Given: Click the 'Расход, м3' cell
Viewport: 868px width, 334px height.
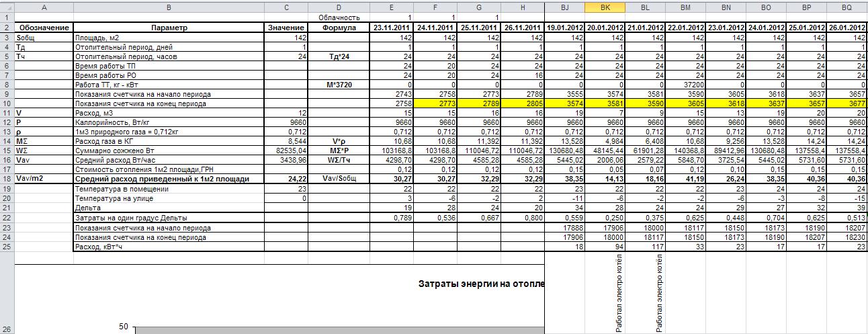Looking at the screenshot, I should 169,113.
